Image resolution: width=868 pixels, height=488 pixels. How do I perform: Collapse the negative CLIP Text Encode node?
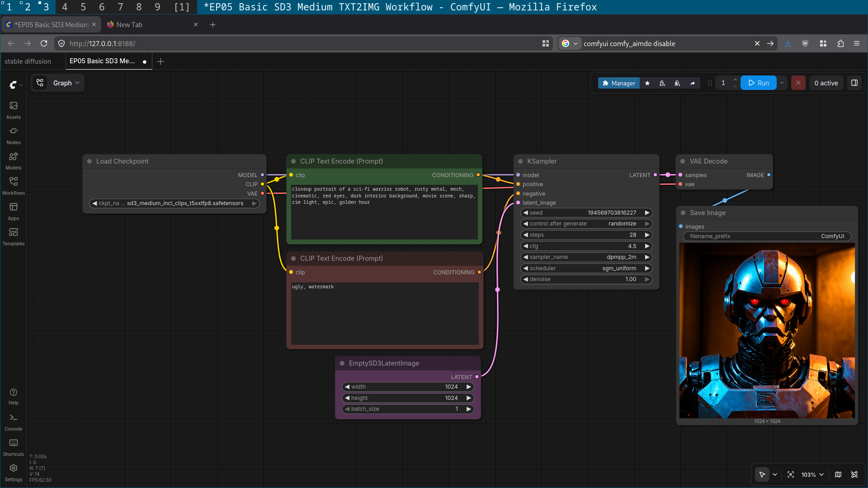pyautogui.click(x=293, y=258)
